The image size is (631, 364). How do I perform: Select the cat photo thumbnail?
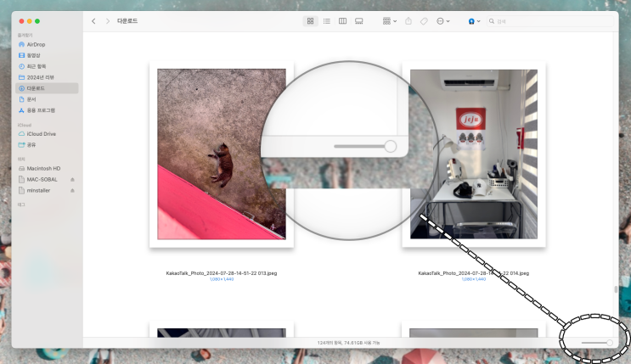(222, 154)
